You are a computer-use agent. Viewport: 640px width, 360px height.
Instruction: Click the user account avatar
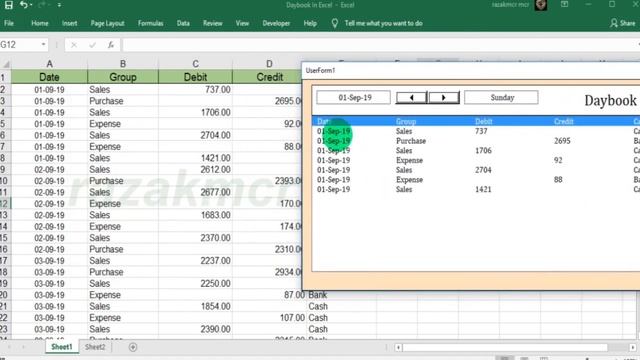pos(541,5)
